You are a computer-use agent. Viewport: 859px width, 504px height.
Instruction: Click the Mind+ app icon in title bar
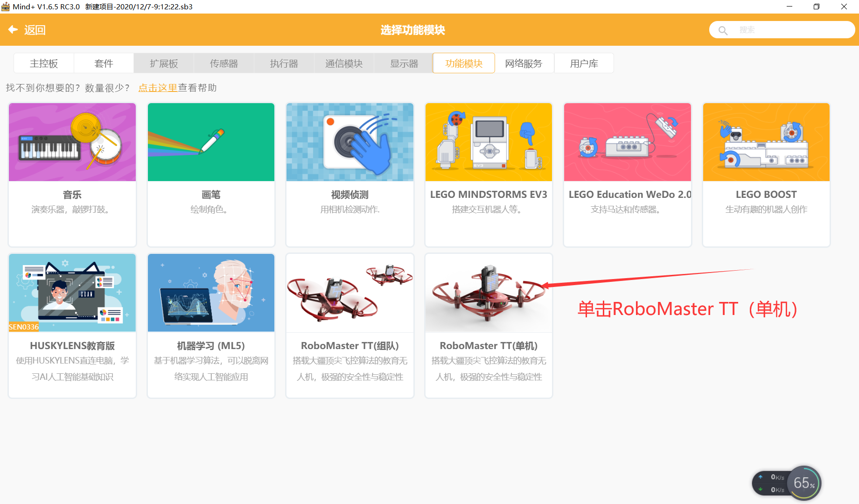[x=6, y=7]
